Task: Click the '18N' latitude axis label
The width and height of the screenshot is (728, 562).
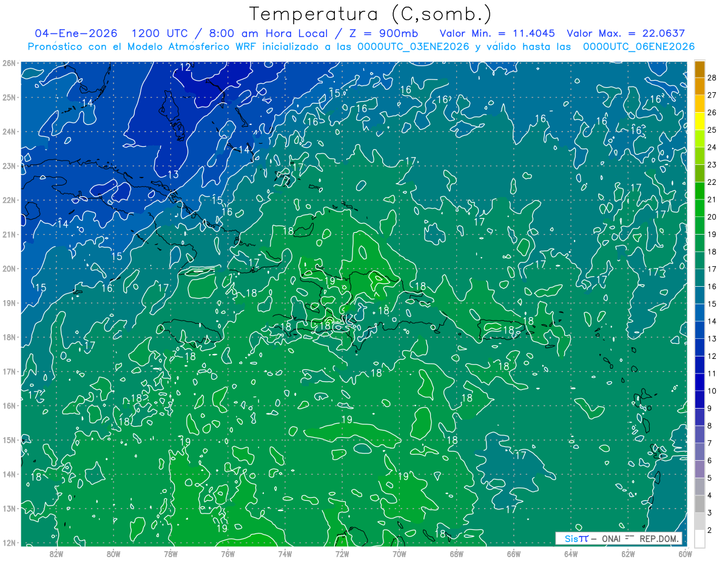Action: pyautogui.click(x=8, y=337)
